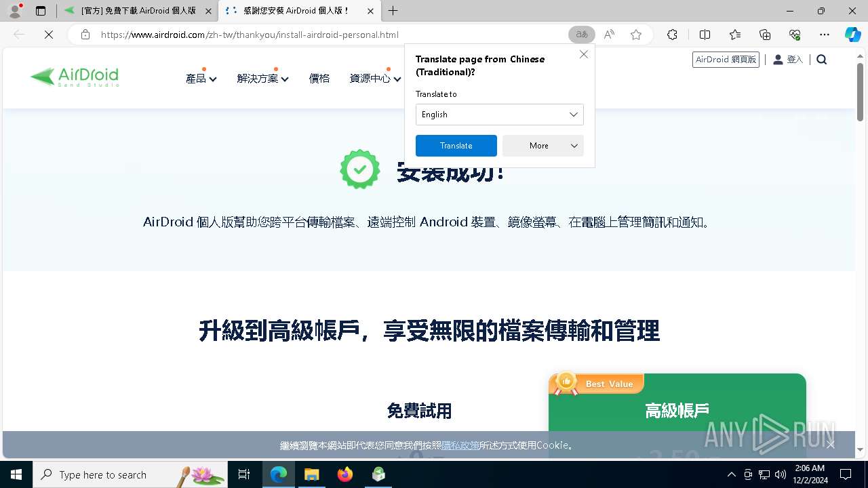
Task: Open the taskbar clock and date
Action: 810,474
